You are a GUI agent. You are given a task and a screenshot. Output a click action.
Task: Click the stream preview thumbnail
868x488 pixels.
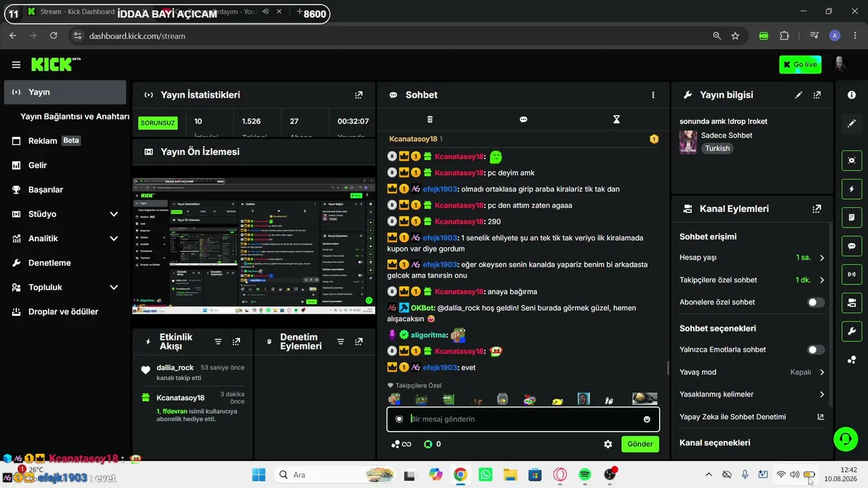coord(254,246)
